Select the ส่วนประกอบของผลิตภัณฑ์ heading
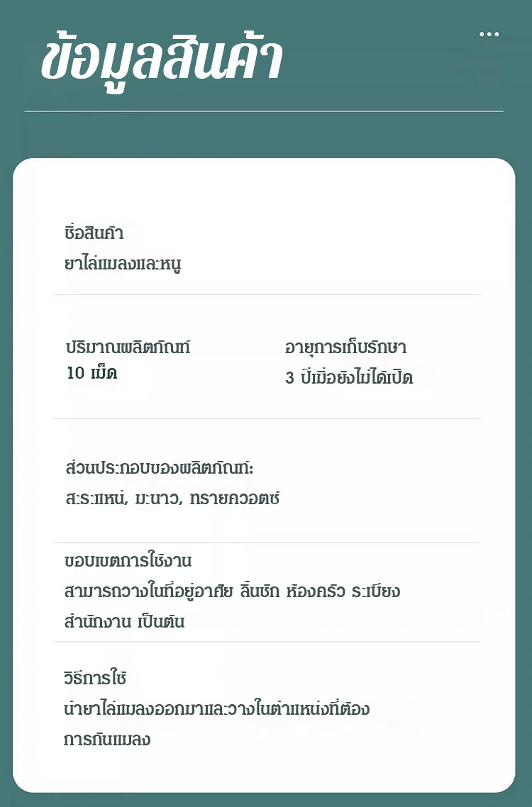 160,468
